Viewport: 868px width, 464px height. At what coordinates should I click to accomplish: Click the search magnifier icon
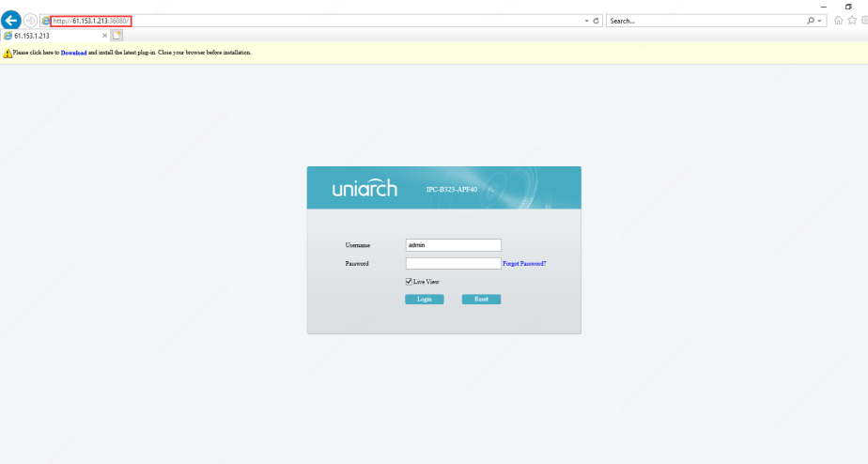[811, 21]
